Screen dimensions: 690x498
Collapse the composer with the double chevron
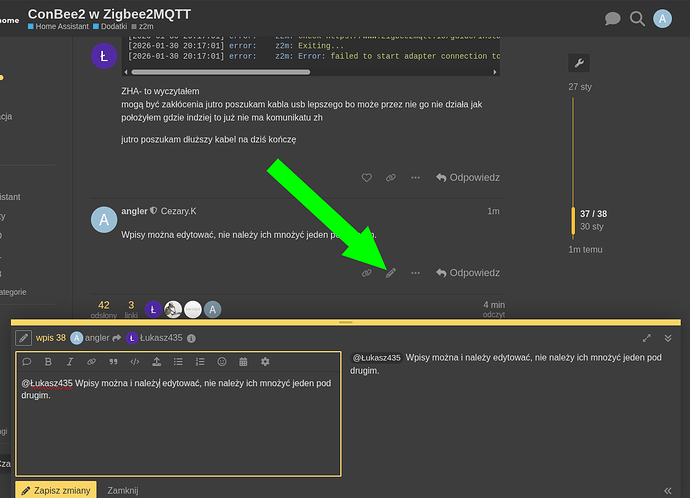(668, 338)
